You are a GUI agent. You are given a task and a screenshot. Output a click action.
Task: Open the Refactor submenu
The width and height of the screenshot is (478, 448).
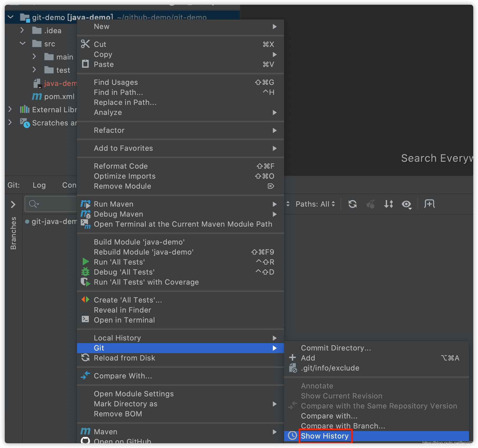[x=181, y=130]
